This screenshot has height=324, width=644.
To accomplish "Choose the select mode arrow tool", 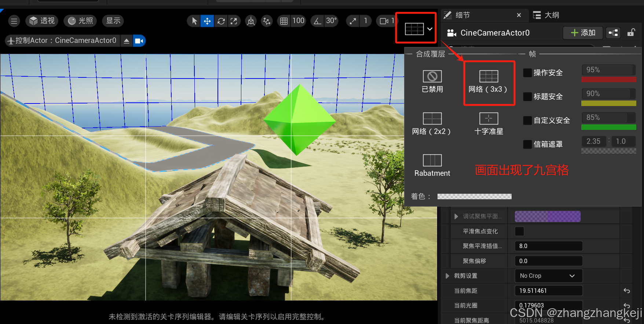I will (x=194, y=21).
